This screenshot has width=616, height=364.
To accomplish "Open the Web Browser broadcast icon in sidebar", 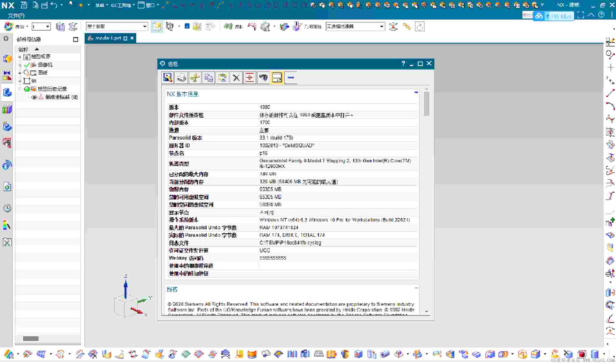I will (x=7, y=165).
